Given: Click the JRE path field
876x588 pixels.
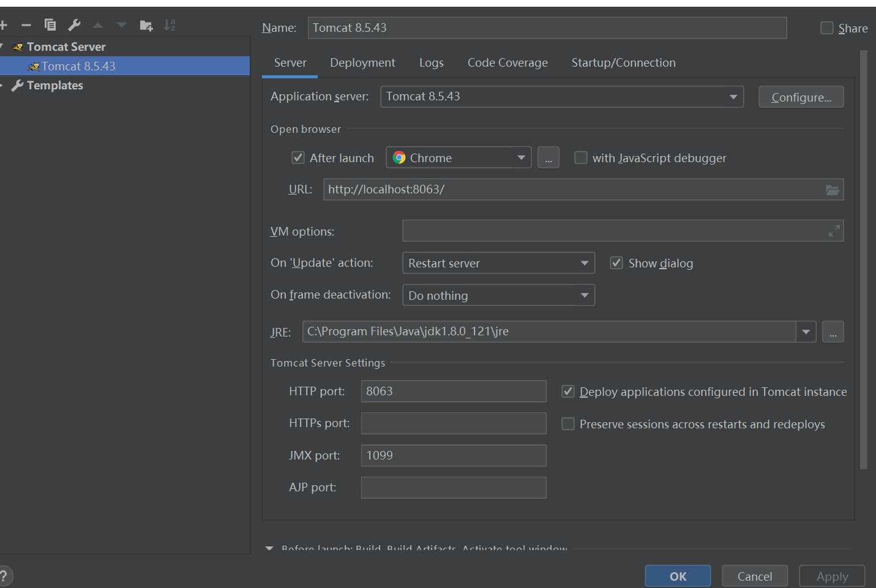Looking at the screenshot, I should pyautogui.click(x=549, y=332).
